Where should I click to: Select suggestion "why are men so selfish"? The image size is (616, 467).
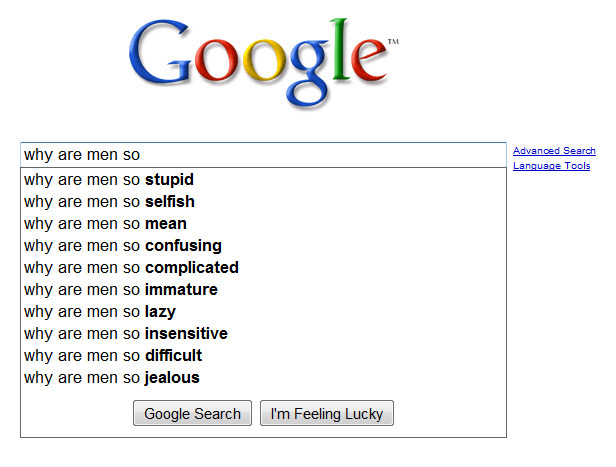point(109,202)
